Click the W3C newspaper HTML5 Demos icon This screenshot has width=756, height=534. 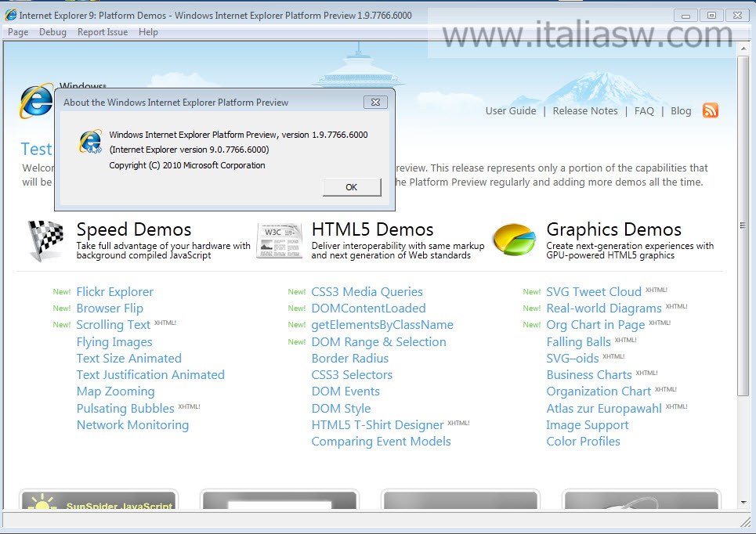click(280, 240)
